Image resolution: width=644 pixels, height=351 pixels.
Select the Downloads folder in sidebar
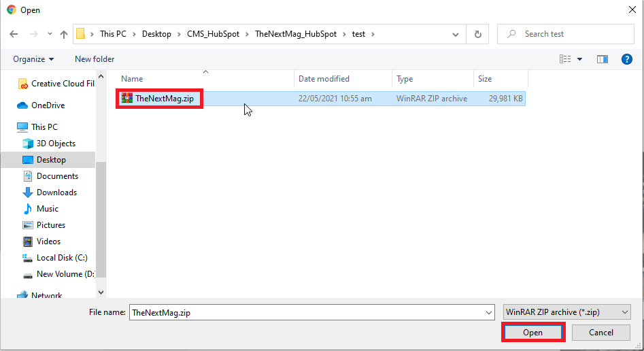click(x=56, y=193)
